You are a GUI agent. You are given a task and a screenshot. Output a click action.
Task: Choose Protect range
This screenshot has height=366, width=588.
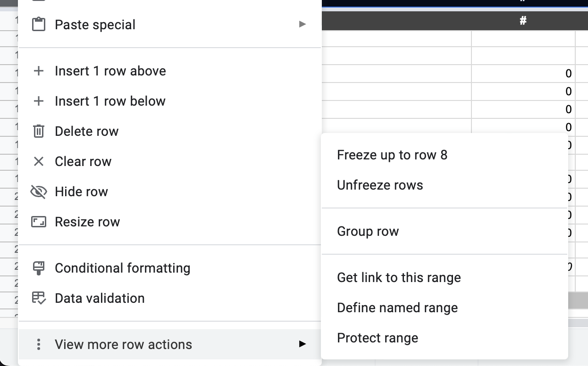[378, 338]
